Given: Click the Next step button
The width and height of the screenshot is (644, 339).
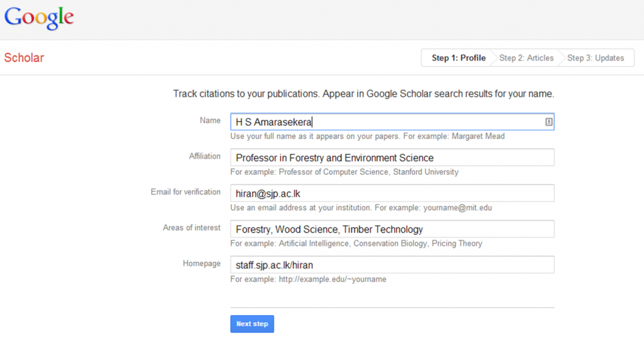Looking at the screenshot, I should (x=252, y=324).
